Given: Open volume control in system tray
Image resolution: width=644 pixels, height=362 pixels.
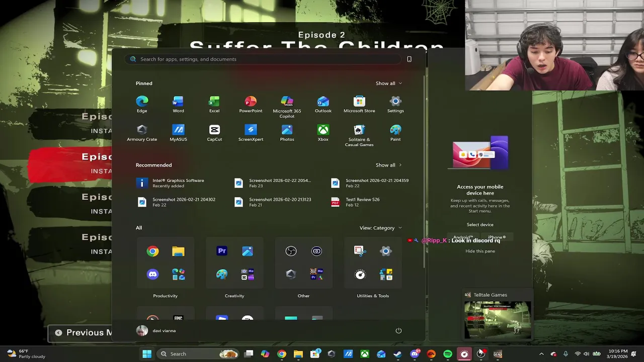Looking at the screenshot, I should point(586,354).
